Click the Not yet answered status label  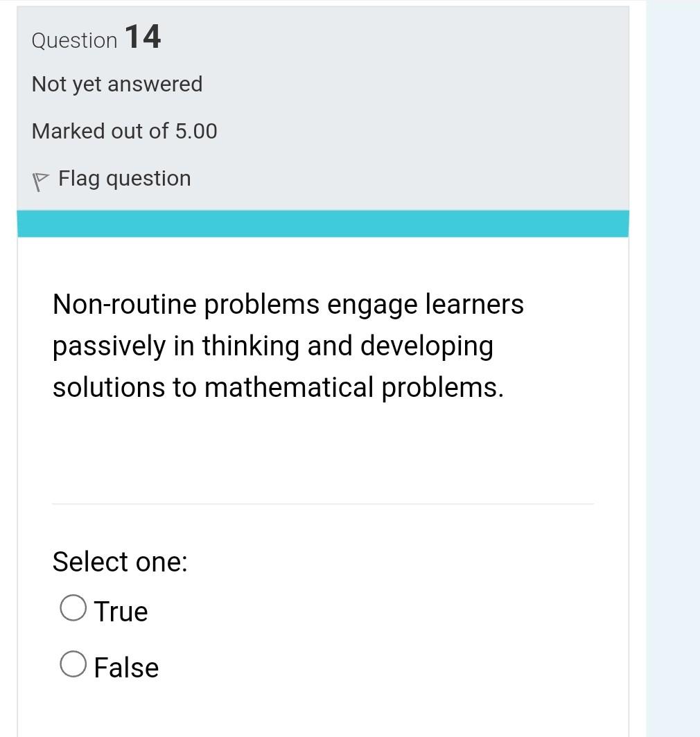coord(116,84)
